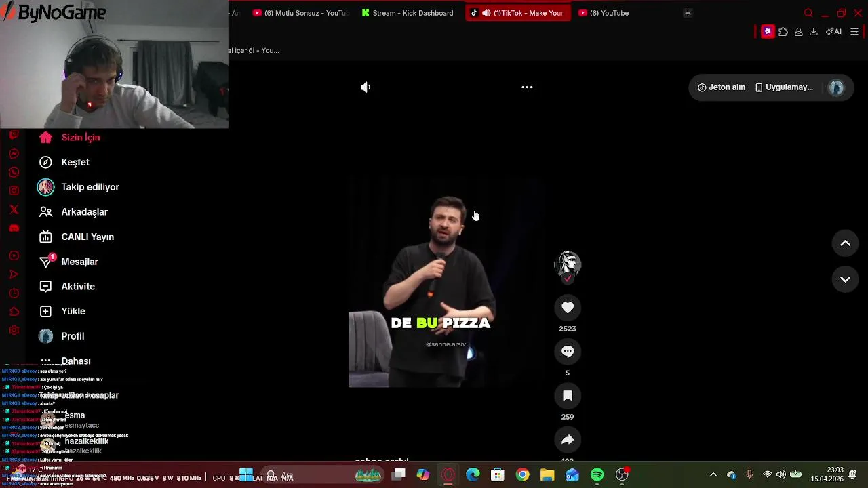Select the TikTok - Make Your tab
Viewport: 868px width, 488px height.
pyautogui.click(x=518, y=13)
